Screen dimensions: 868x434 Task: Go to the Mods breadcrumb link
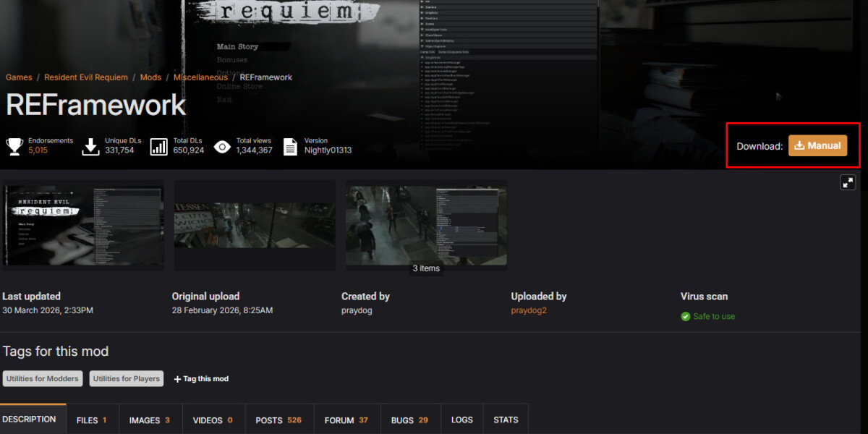pyautogui.click(x=150, y=77)
